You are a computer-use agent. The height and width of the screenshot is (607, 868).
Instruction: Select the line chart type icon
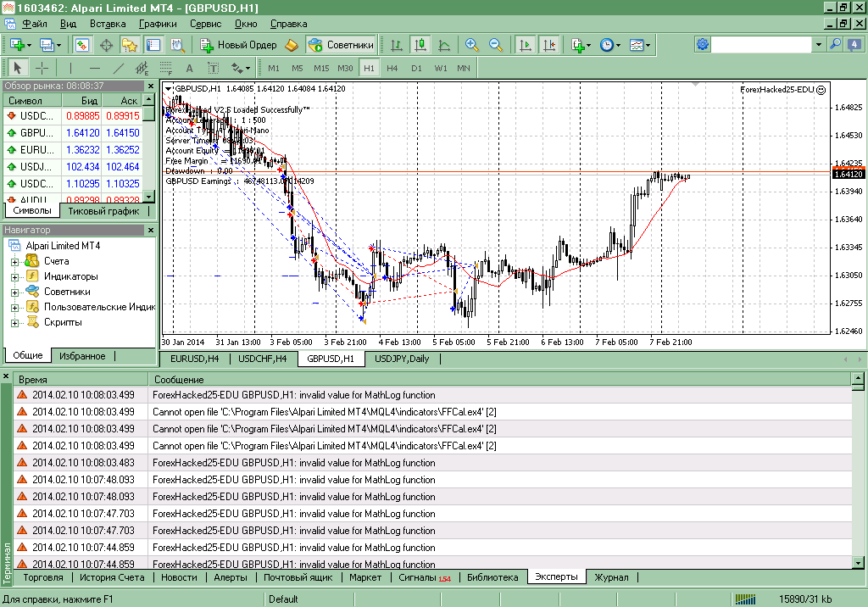pyautogui.click(x=444, y=45)
